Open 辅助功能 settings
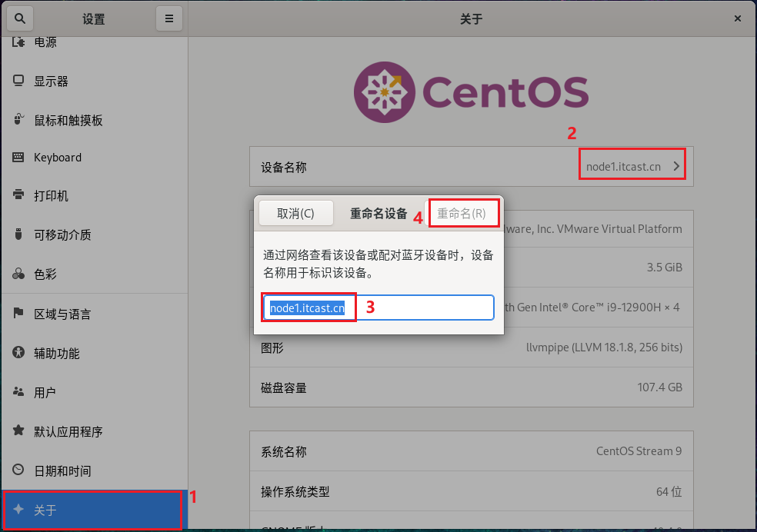757x532 pixels. click(x=94, y=353)
